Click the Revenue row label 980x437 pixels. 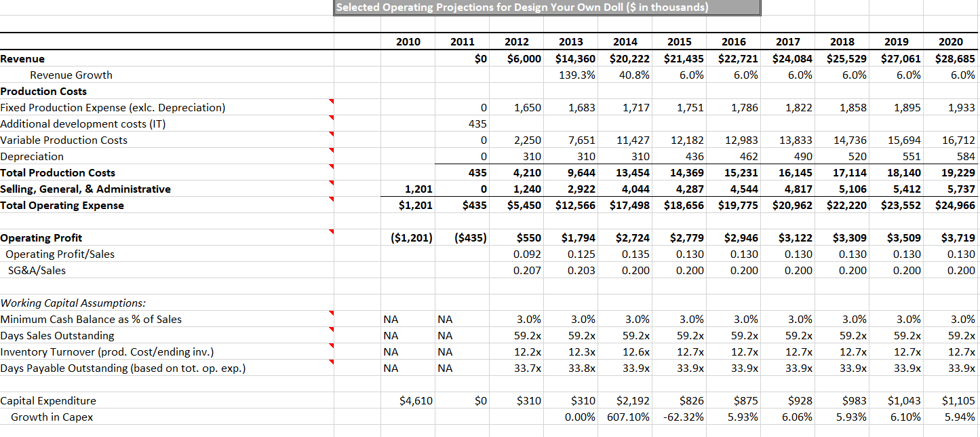(x=22, y=58)
